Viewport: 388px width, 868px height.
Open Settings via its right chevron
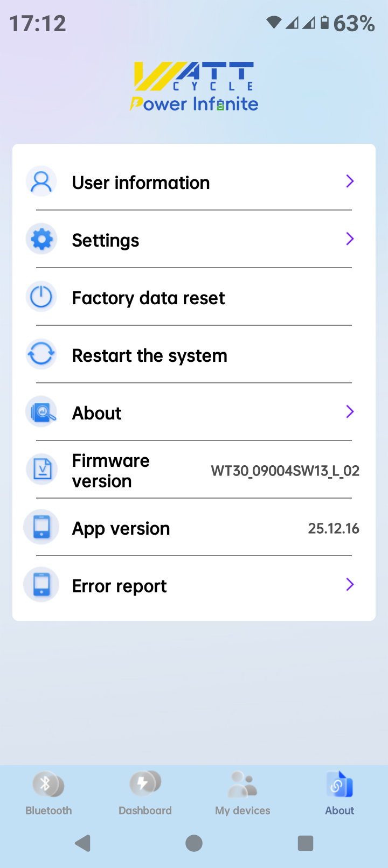click(350, 239)
